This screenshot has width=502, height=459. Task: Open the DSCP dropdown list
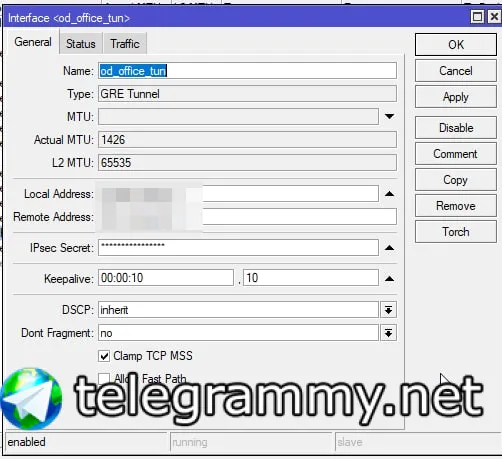click(x=388, y=310)
